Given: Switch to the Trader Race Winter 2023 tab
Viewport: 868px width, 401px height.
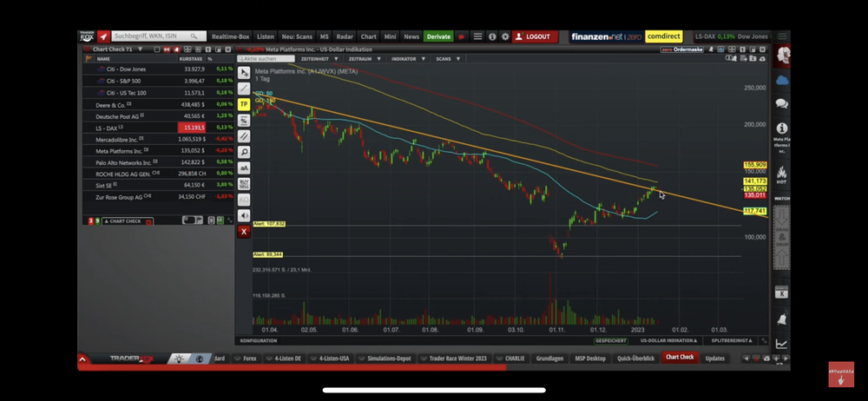Looking at the screenshot, I should (457, 358).
